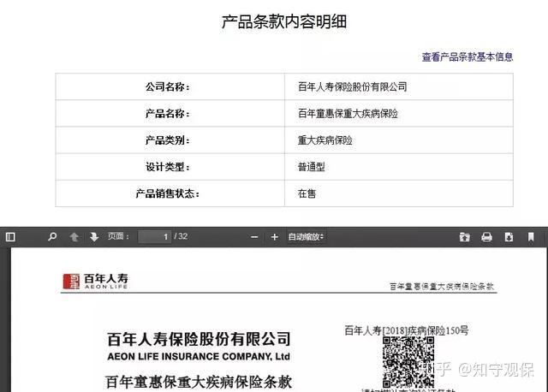Image resolution: width=548 pixels, height=392 pixels.
Task: Open 查看产品条款基本信息 link
Action: pyautogui.click(x=468, y=56)
